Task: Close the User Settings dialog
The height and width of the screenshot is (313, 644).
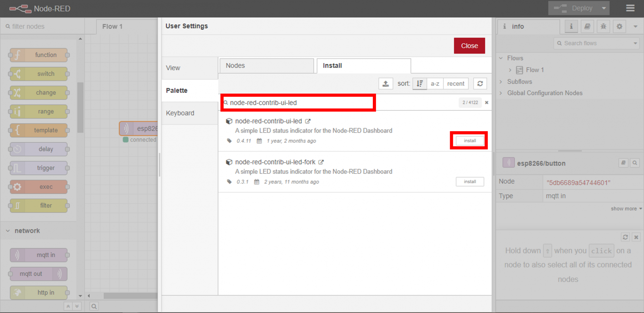Action: (469, 46)
